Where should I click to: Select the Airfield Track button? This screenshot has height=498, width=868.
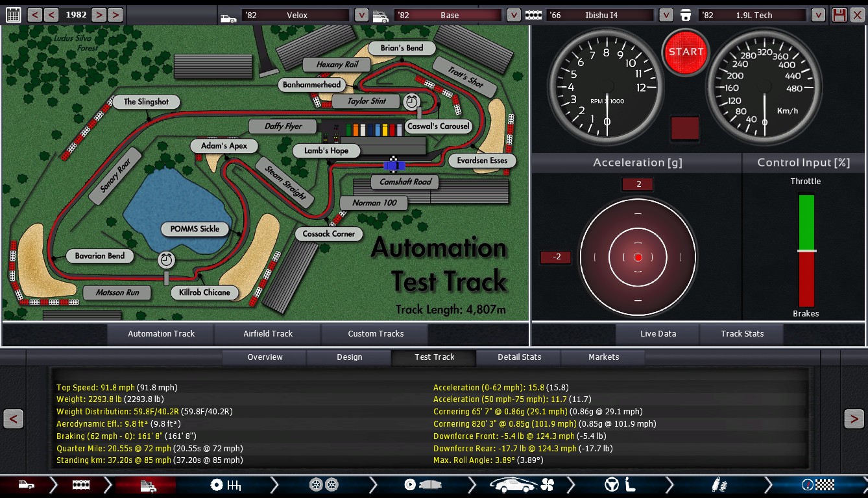pos(268,334)
